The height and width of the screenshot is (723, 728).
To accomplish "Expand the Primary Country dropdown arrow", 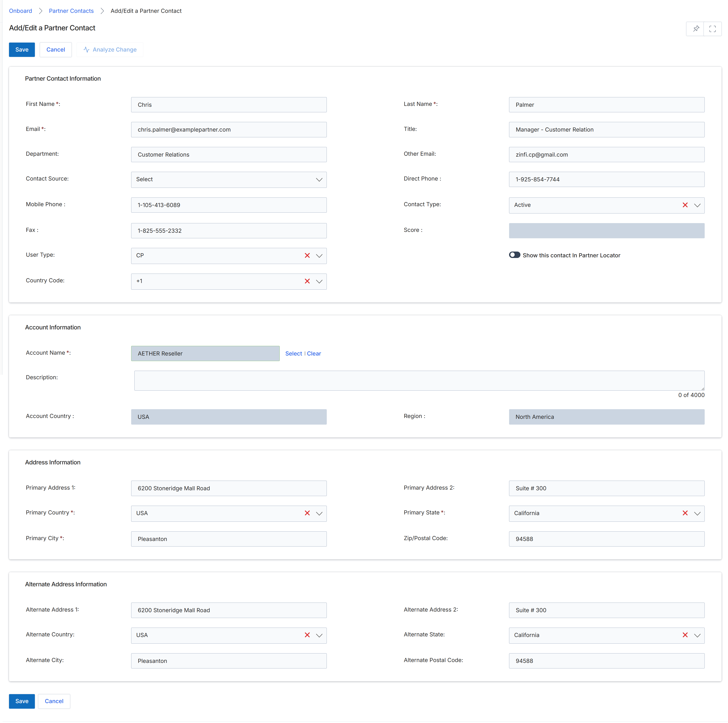I will coord(319,513).
